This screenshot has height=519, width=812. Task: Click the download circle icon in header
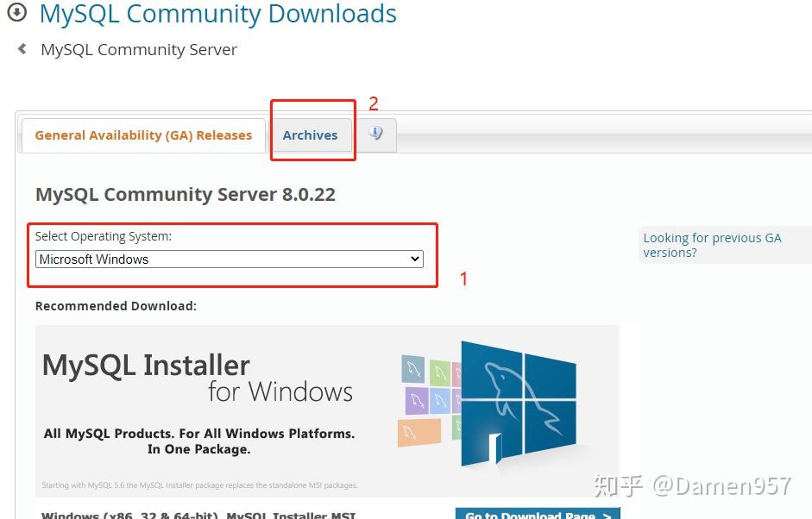pyautogui.click(x=16, y=12)
